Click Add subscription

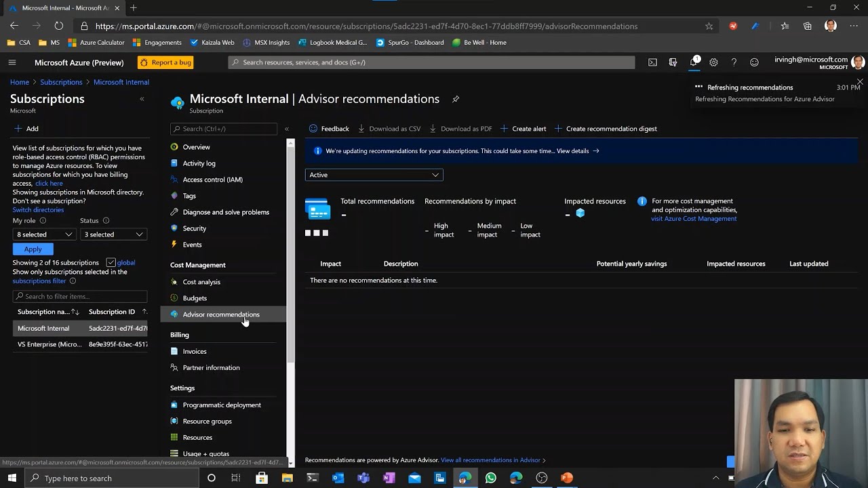(26, 129)
